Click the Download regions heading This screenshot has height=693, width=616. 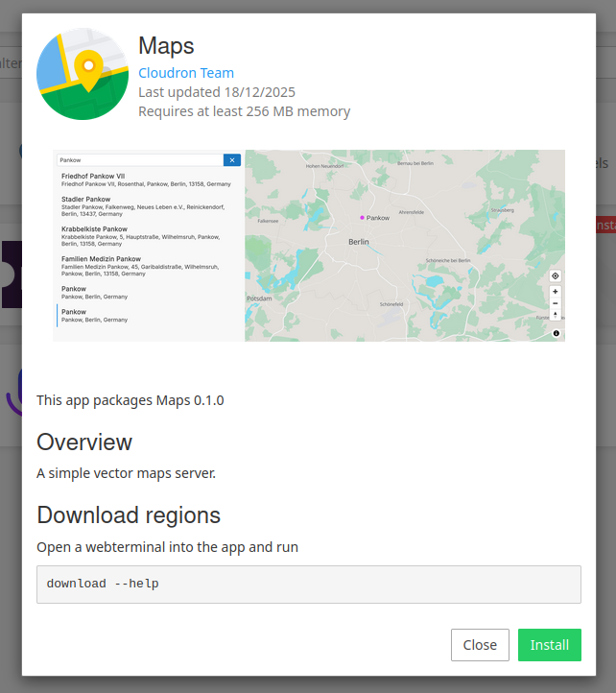coord(129,514)
